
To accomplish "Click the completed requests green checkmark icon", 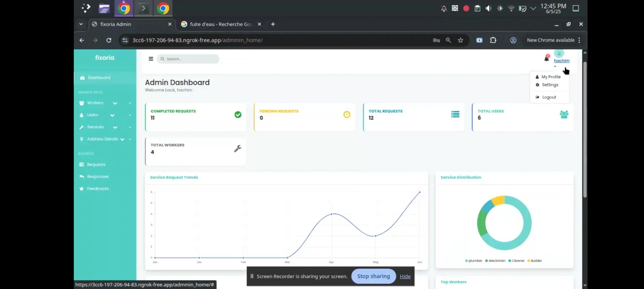I will (x=238, y=115).
